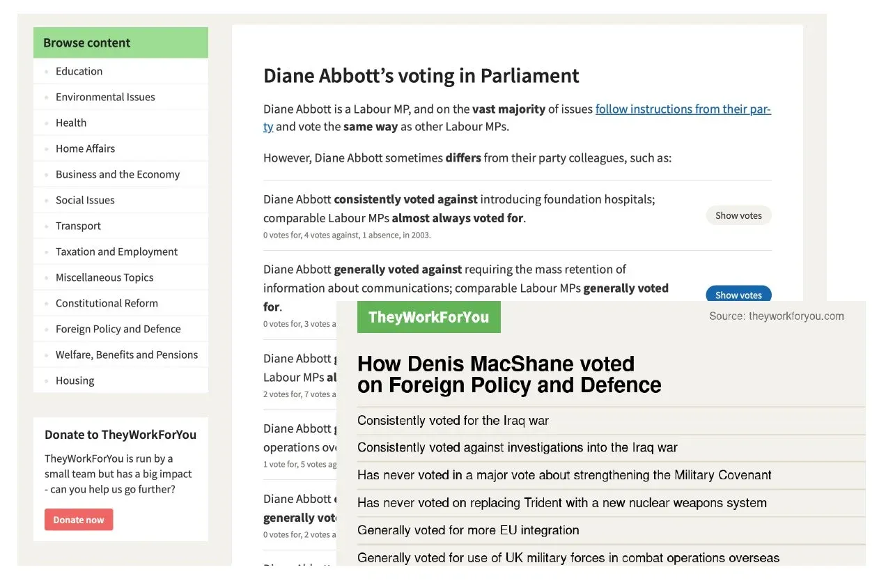Select Environmental Issues in Browse content
The height and width of the screenshot is (588, 886).
pos(105,97)
